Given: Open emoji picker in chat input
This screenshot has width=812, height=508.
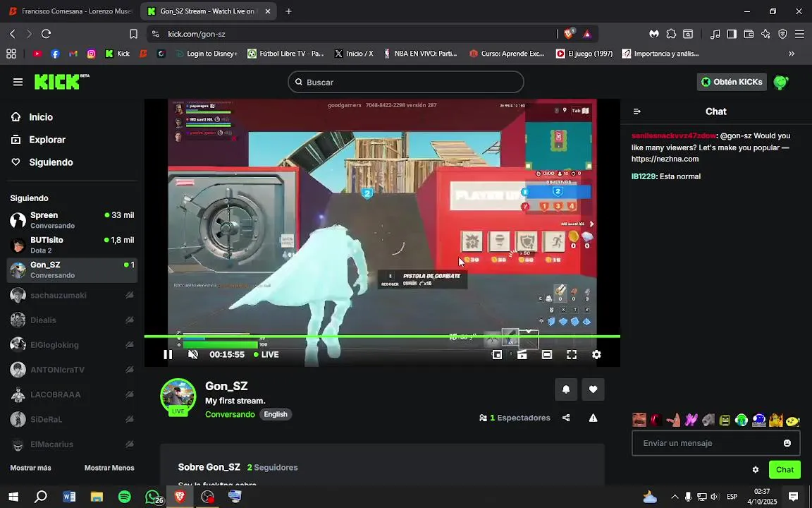Looking at the screenshot, I should tap(787, 443).
